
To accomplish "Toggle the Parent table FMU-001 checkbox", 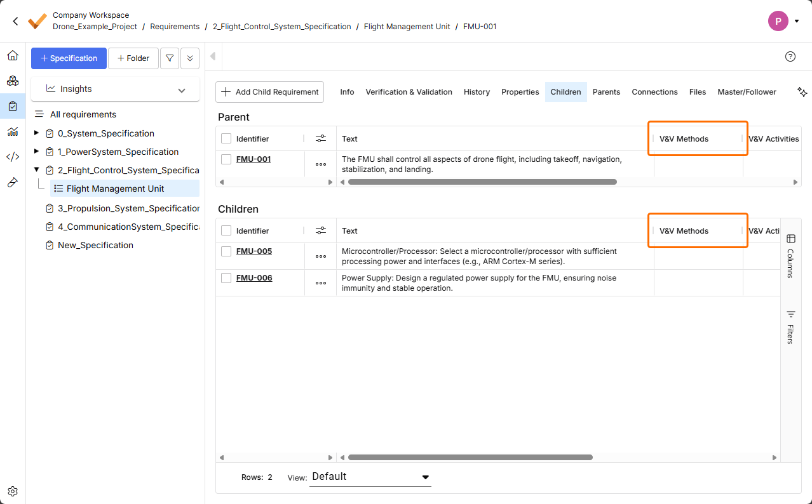I will point(226,159).
